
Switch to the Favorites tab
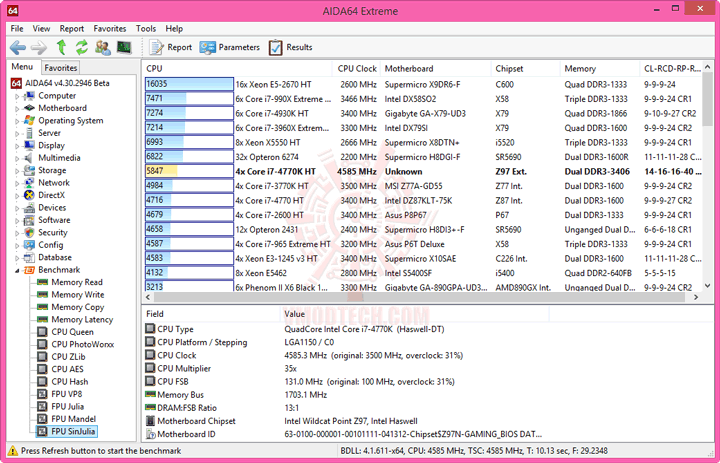[x=60, y=68]
